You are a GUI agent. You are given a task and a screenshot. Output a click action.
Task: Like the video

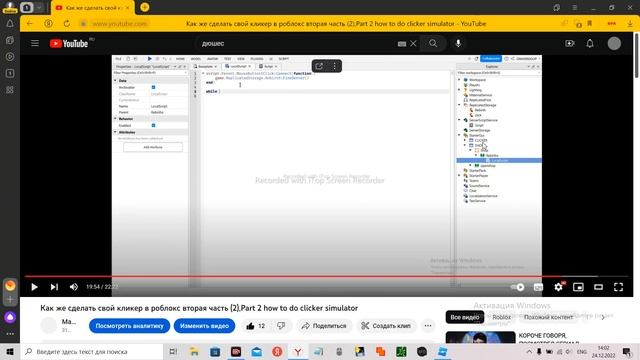[x=256, y=326]
